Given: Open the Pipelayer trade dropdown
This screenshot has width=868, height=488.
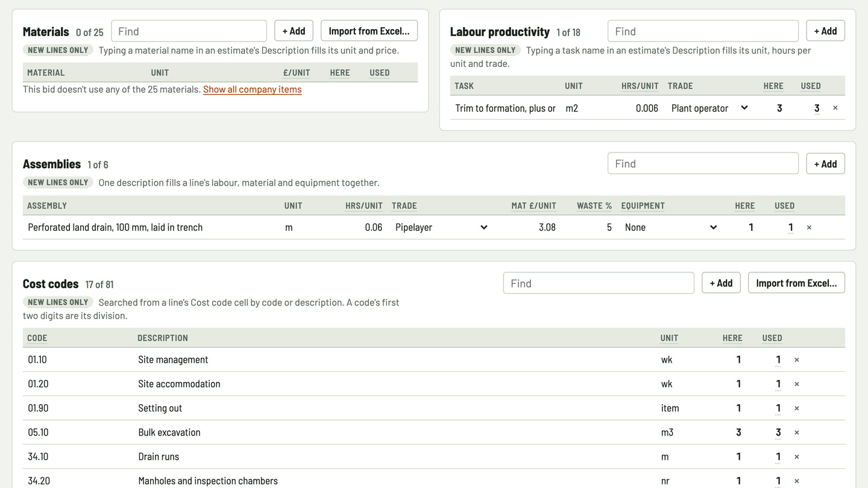Looking at the screenshot, I should (x=441, y=227).
